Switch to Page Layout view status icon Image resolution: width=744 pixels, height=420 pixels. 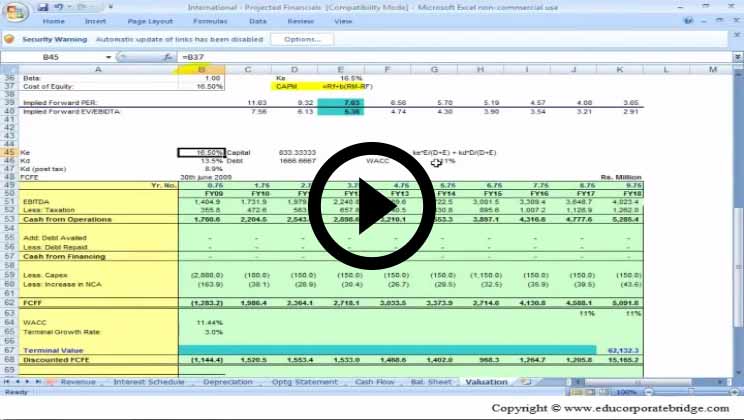point(590,392)
